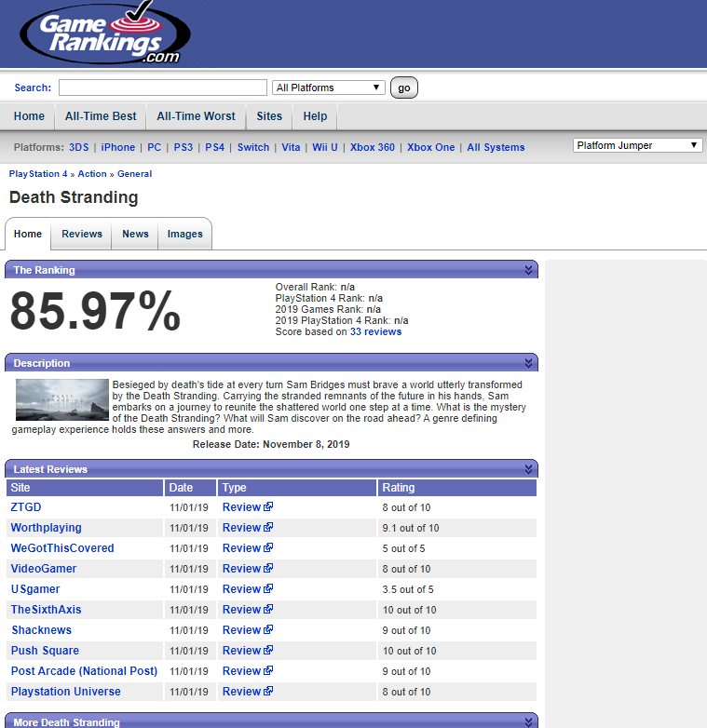Go to PS3 platform link

click(x=183, y=147)
